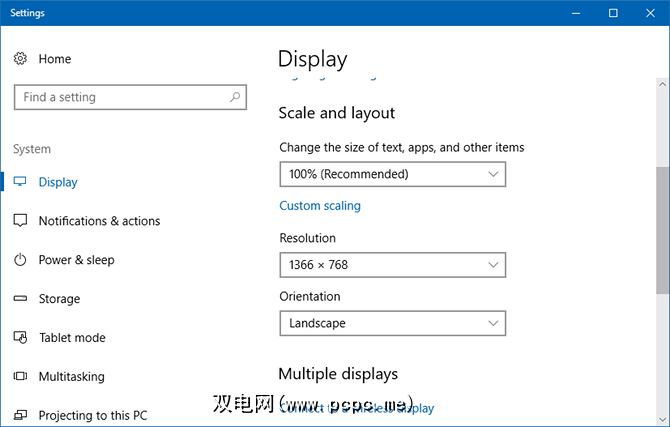Screen dimensions: 670x427
Task: Click the Display monitor icon
Action: [x=20, y=182]
